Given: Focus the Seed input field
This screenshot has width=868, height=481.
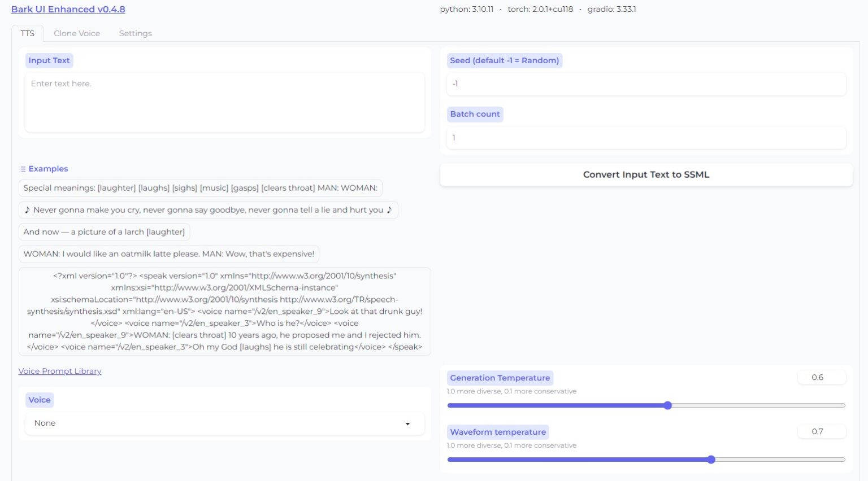Looking at the screenshot, I should [645, 84].
